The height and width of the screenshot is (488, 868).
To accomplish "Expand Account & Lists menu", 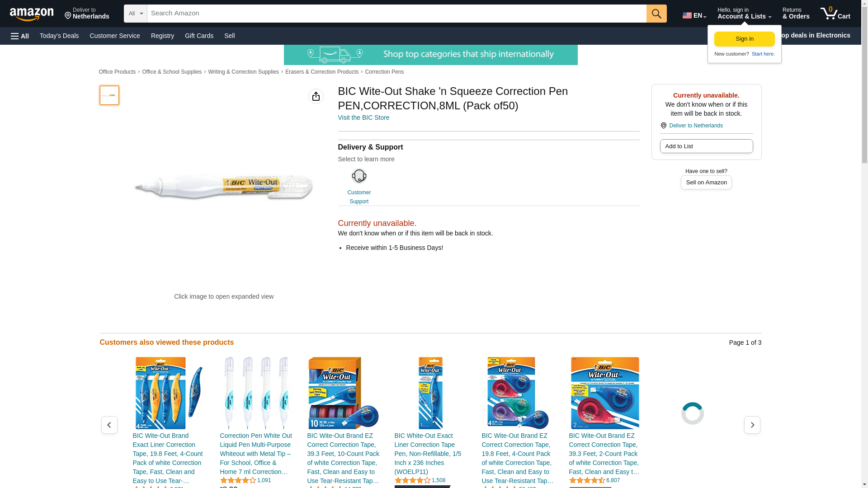I will pos(744,14).
